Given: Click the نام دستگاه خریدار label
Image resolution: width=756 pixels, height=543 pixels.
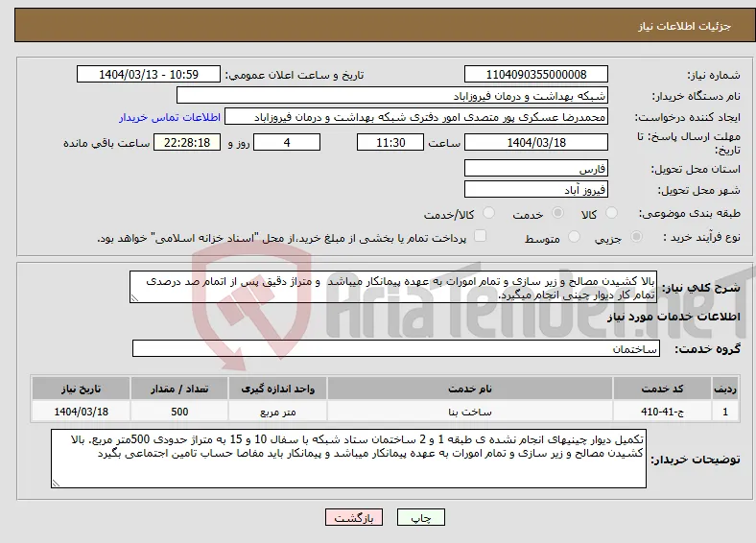Looking at the screenshot, I should click(x=697, y=97).
